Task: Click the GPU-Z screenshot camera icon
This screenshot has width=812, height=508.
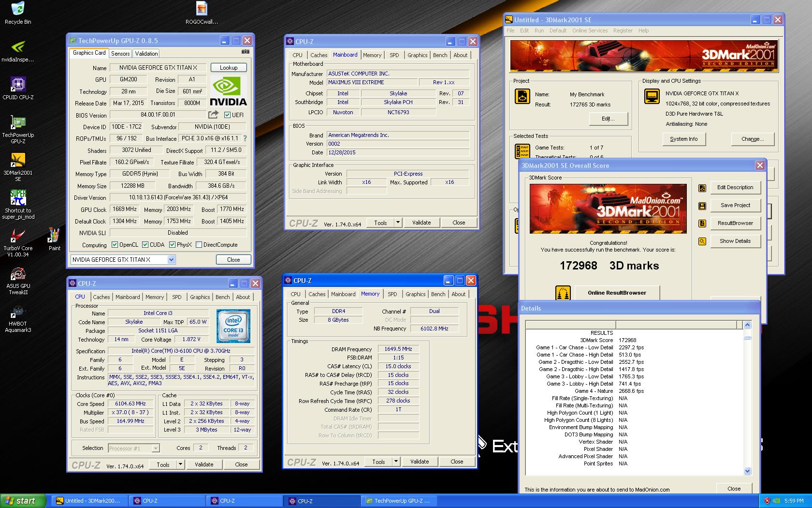Action: tap(246, 52)
